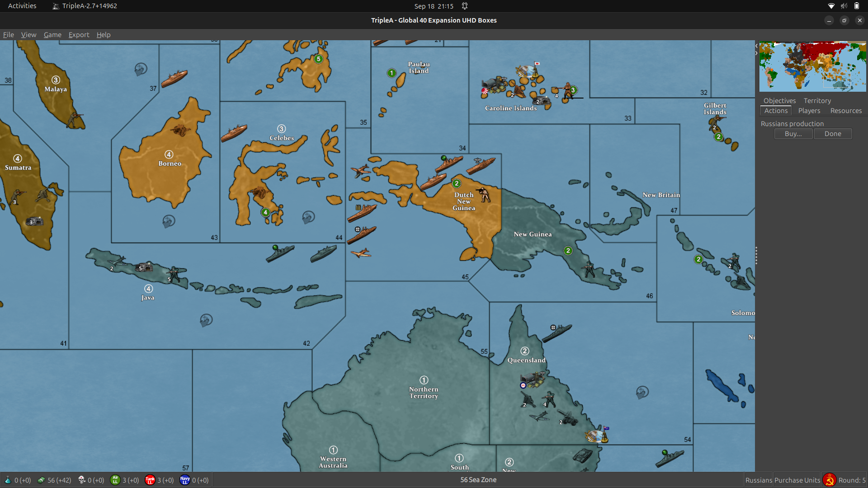
Task: Click the Caroline Islands label
Action: pyautogui.click(x=511, y=108)
